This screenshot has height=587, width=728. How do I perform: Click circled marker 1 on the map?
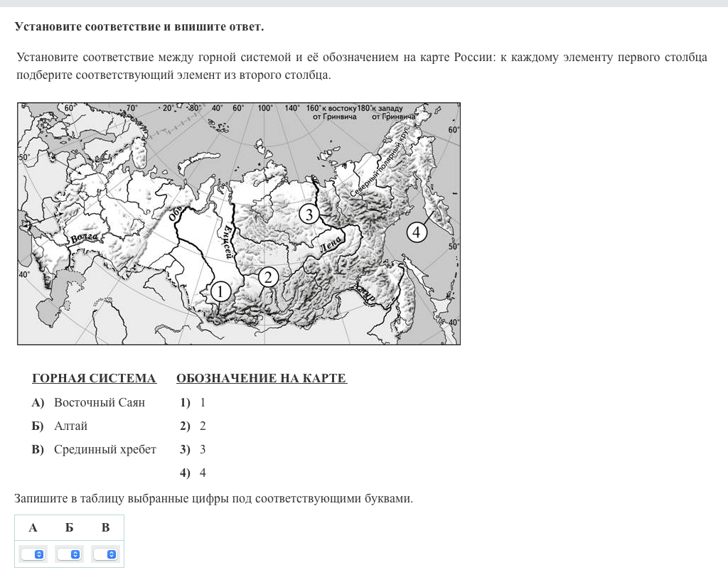[x=220, y=291]
